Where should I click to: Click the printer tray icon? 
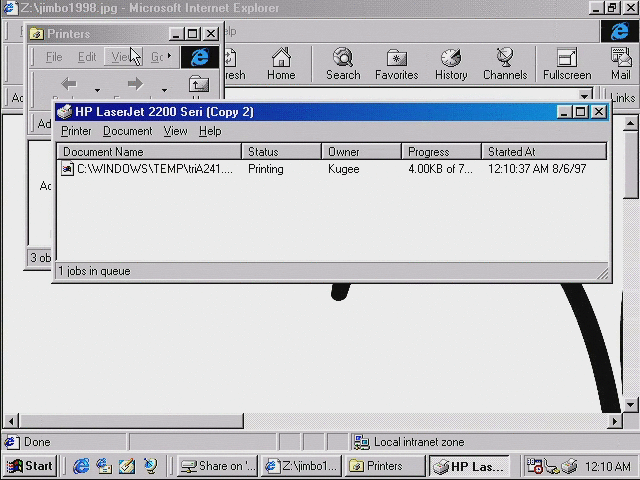(x=570, y=466)
